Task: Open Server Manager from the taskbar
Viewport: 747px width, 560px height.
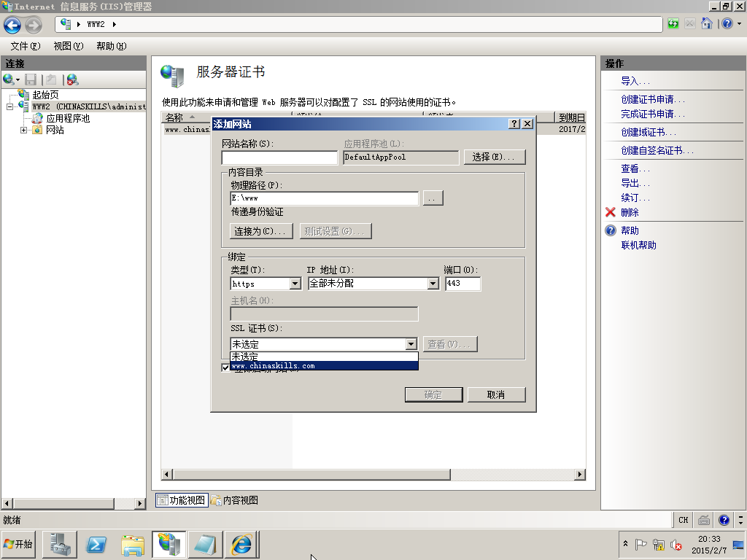Action: click(x=60, y=544)
